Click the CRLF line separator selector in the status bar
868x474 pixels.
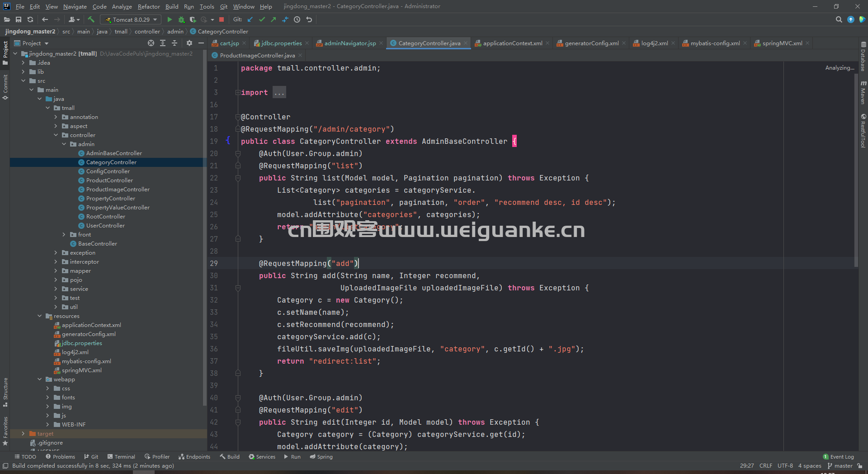(766, 466)
